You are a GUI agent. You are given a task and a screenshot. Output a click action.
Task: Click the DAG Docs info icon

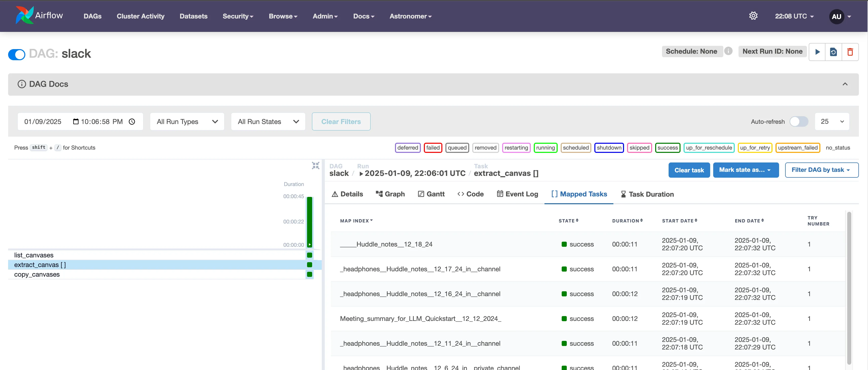[22, 84]
